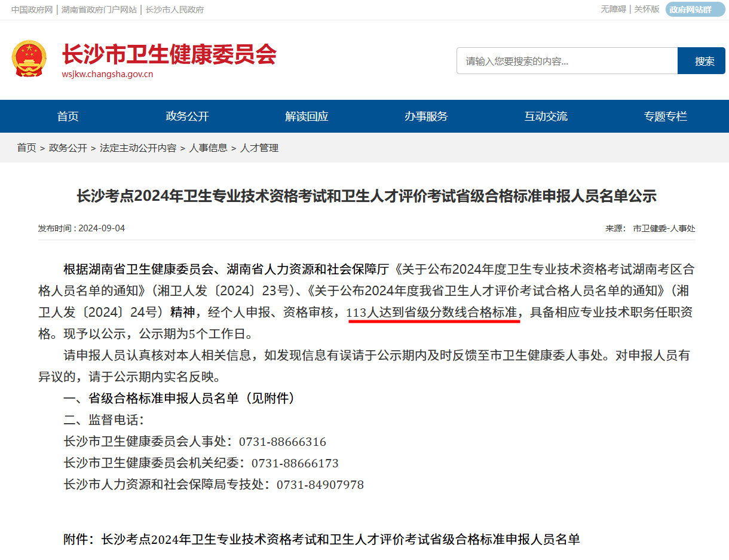Viewport: 729px width, 560px height.
Task: Click 法定主动公开内容 breadcrumb link
Action: (138, 148)
